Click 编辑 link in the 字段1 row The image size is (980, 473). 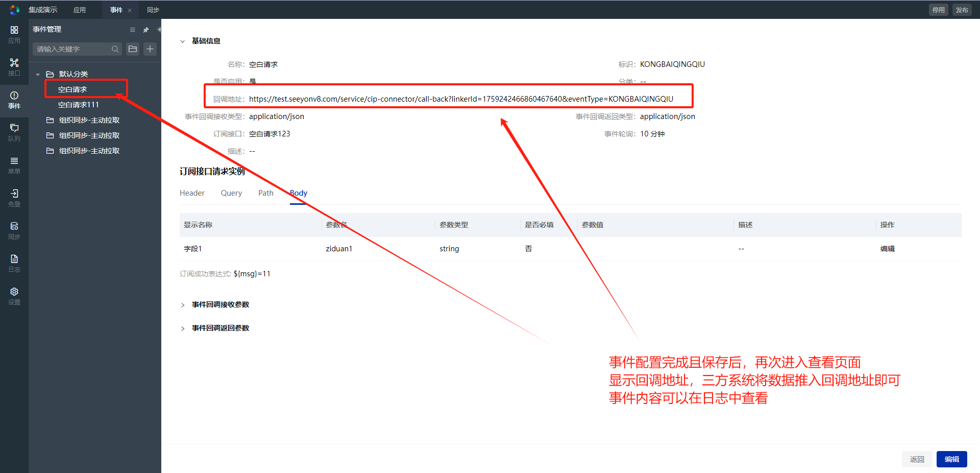[887, 249]
